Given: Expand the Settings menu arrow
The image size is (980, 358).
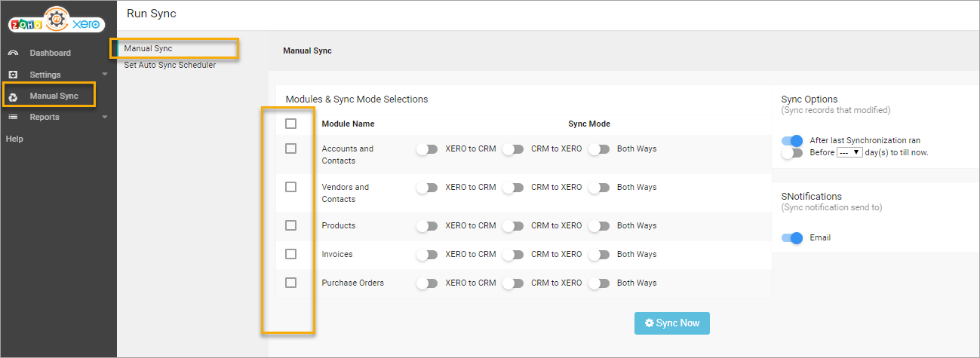Looking at the screenshot, I should pyautogui.click(x=105, y=75).
